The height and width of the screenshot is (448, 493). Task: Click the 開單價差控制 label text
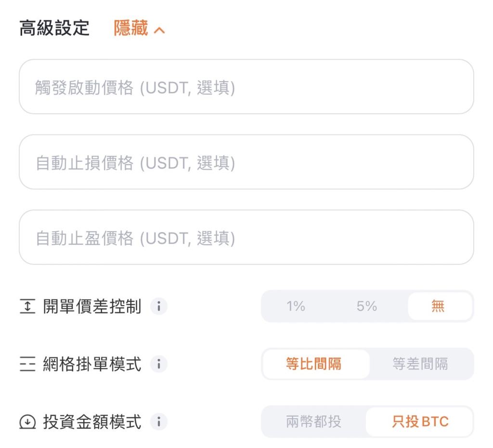point(92,306)
